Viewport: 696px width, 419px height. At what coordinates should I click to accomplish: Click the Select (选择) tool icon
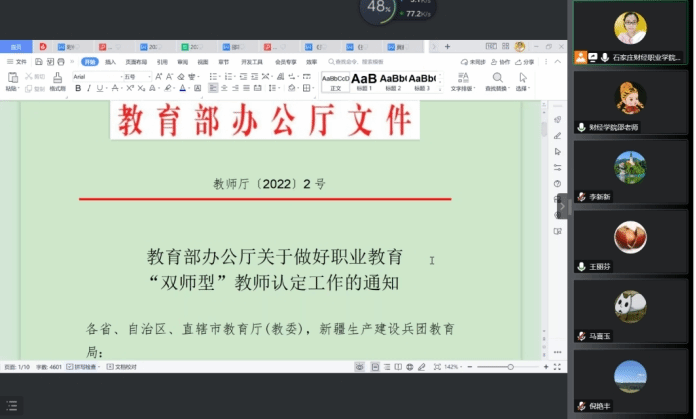[x=522, y=80]
